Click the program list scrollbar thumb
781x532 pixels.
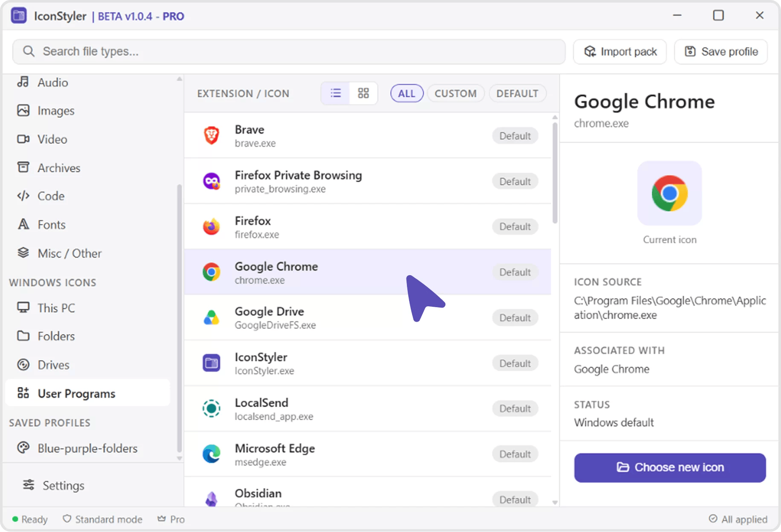tap(555, 173)
